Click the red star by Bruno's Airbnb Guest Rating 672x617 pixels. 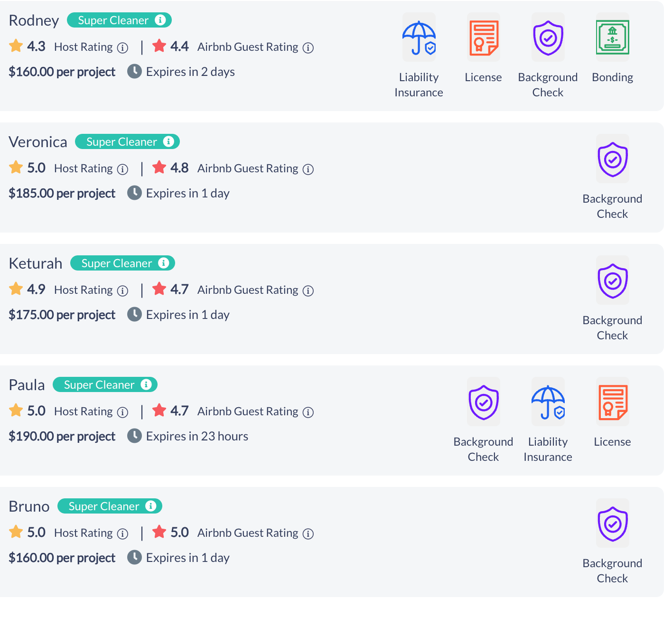pos(159,532)
